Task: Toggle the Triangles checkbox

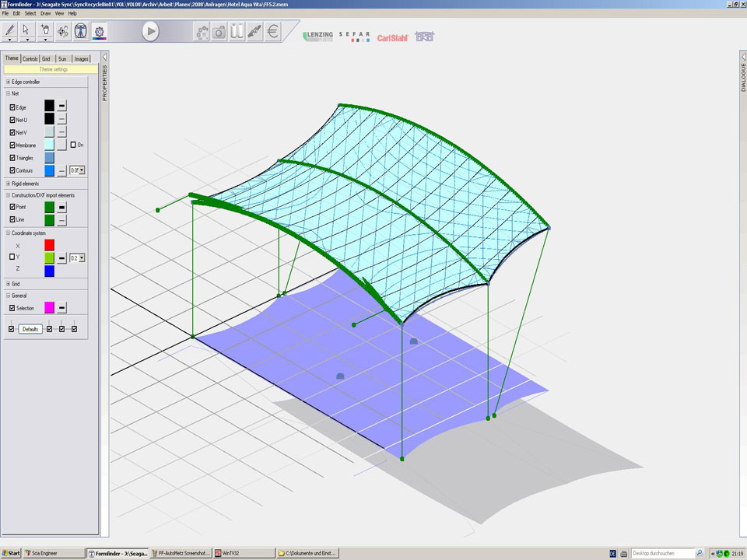Action: pyautogui.click(x=12, y=158)
